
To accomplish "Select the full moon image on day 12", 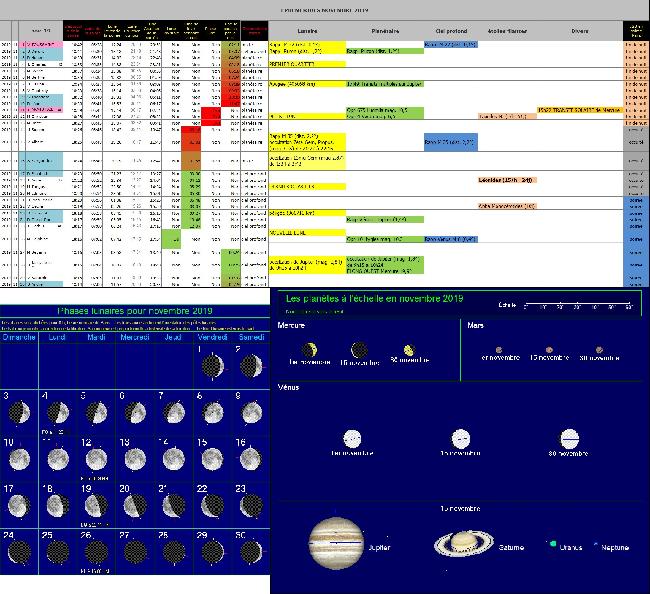I will tap(97, 459).
